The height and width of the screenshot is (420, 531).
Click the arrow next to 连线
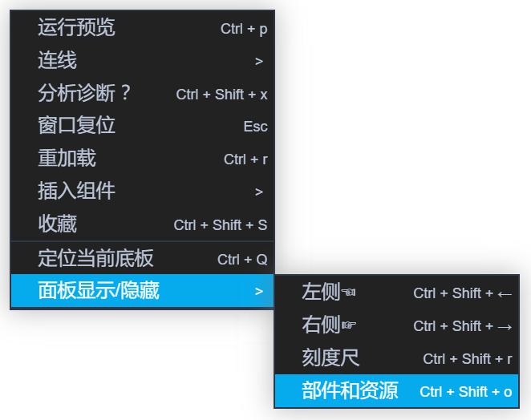click(x=259, y=61)
